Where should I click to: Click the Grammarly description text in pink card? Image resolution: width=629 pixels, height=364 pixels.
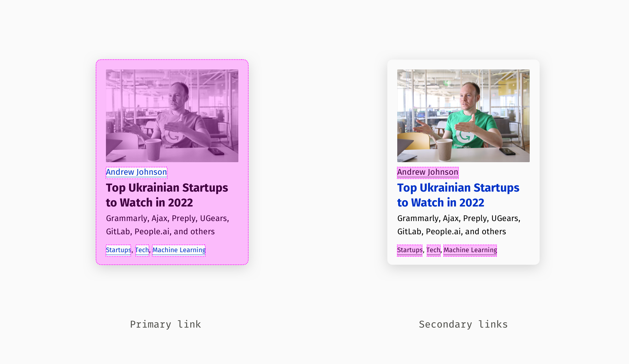coord(167,225)
